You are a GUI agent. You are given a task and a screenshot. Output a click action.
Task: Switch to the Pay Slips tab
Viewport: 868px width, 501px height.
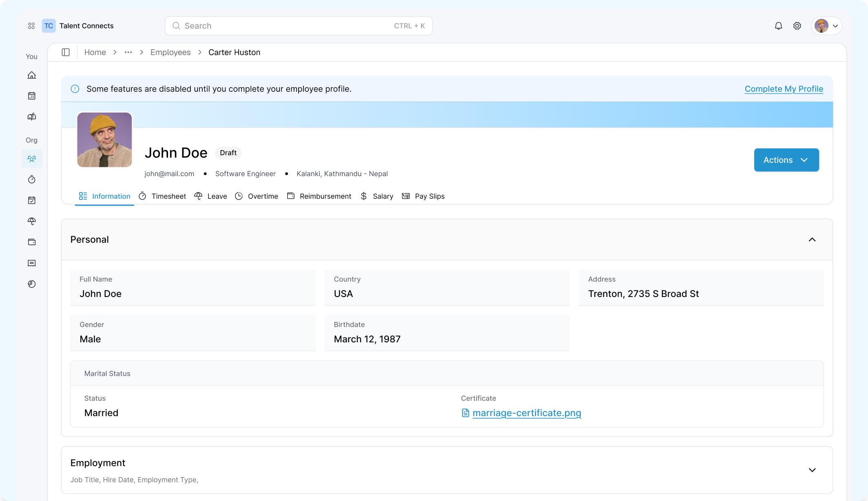pyautogui.click(x=423, y=196)
